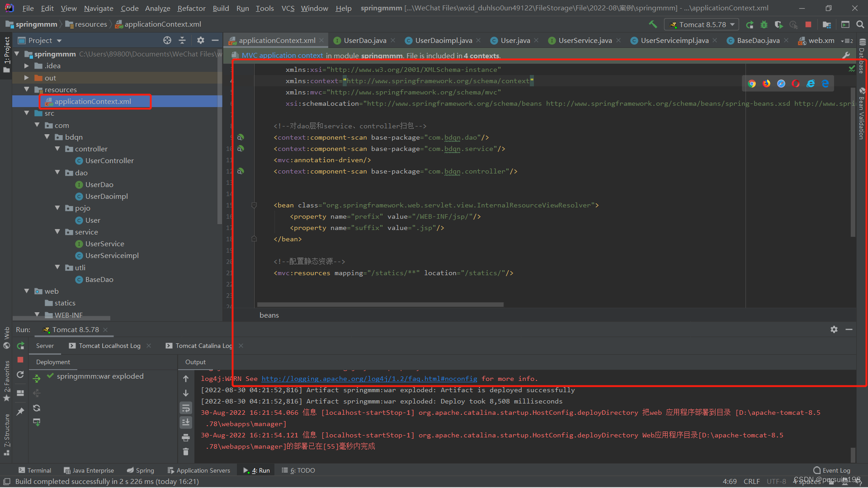868x488 pixels.
Task: Click the Build Project hammer icon
Action: [x=652, y=24]
